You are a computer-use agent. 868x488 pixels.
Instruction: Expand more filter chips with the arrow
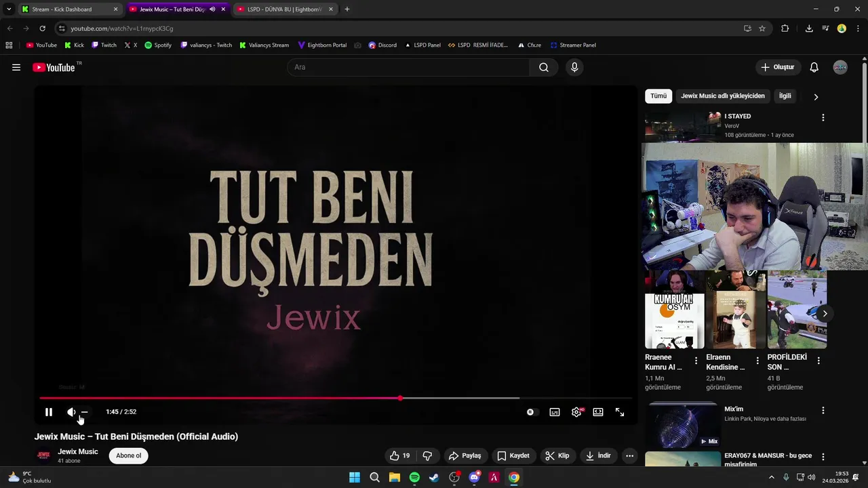pos(816,97)
